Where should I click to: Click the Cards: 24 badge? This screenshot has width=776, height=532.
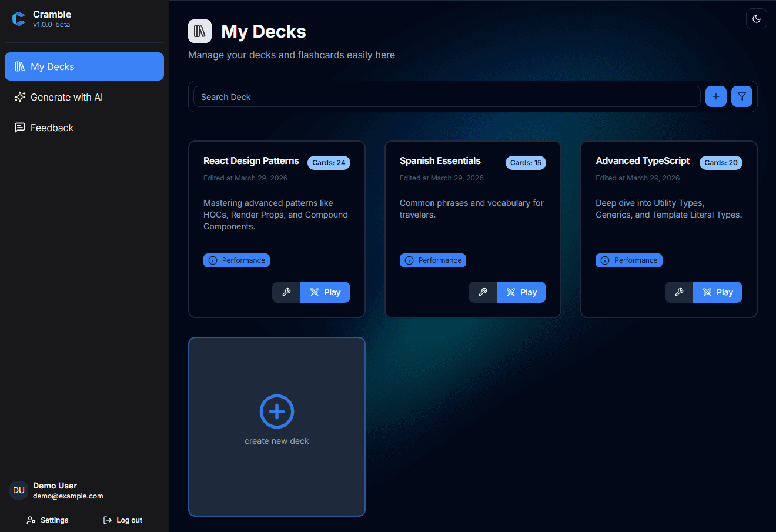pos(329,163)
